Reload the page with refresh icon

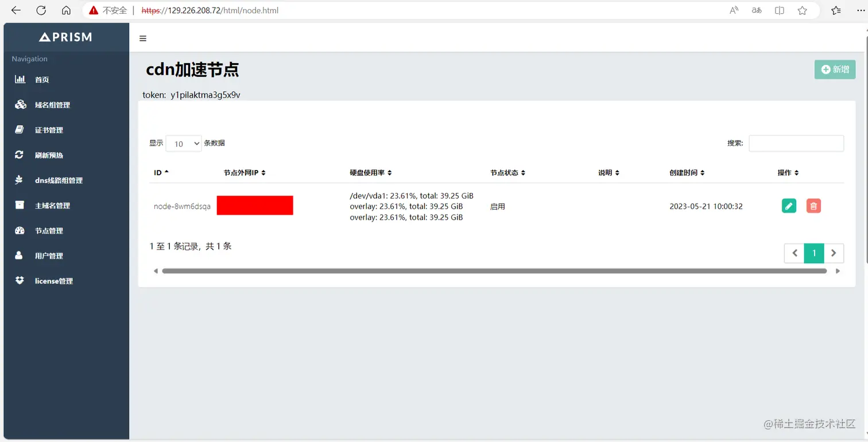[x=41, y=10]
